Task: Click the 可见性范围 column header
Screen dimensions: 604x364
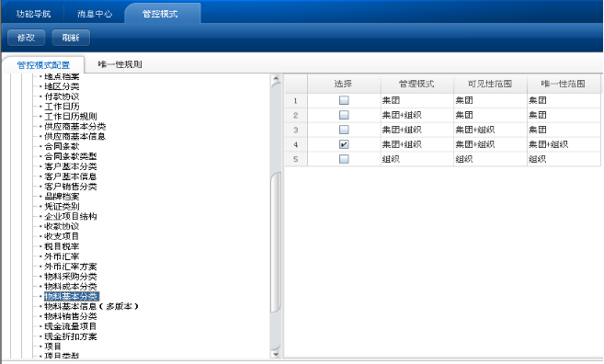Action: point(490,84)
